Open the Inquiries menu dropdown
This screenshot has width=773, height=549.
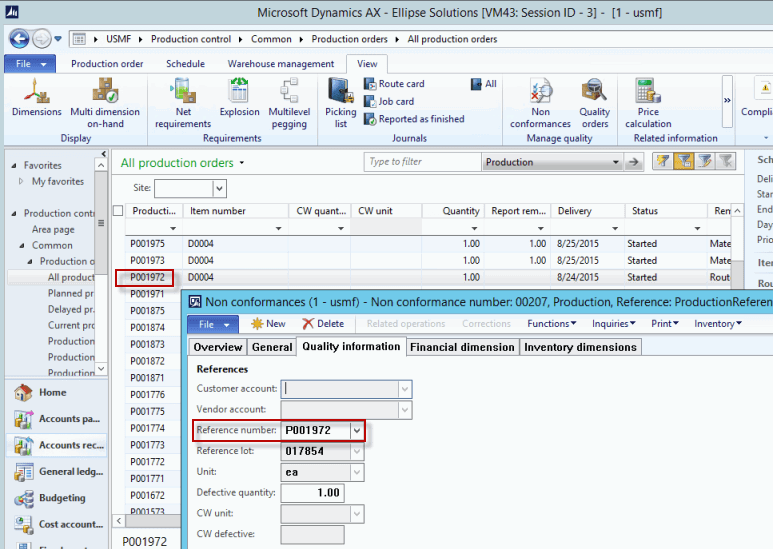pos(613,324)
